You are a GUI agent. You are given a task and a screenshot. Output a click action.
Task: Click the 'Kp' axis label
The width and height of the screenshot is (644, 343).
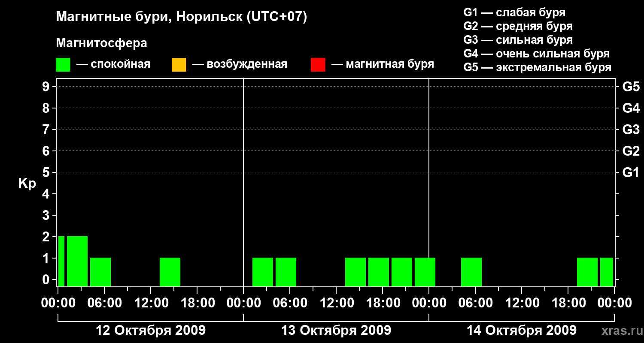pos(27,184)
